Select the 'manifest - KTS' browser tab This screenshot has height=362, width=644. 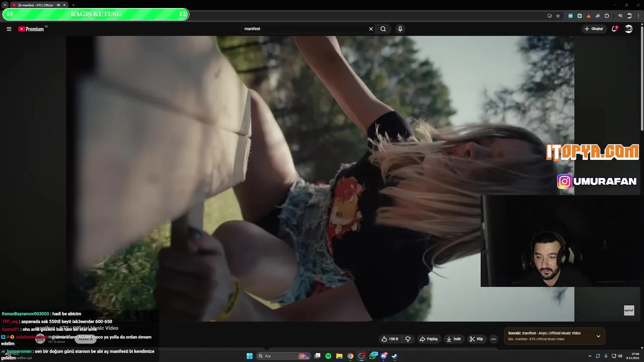pos(39,5)
